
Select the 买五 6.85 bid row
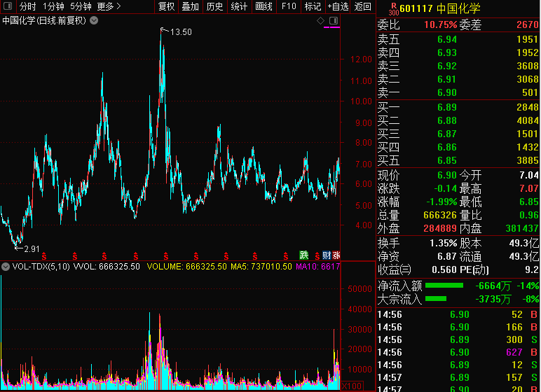coord(458,161)
